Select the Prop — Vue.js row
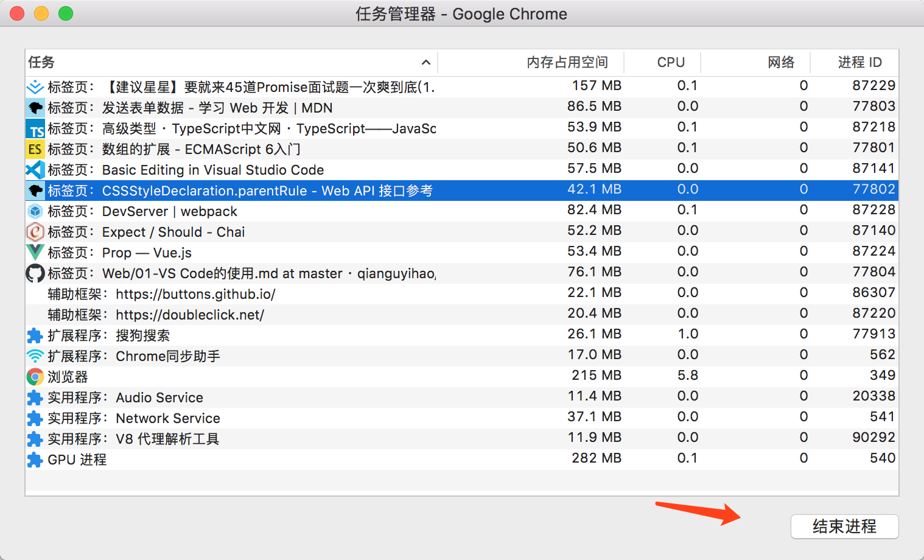The image size is (924, 560). [462, 253]
